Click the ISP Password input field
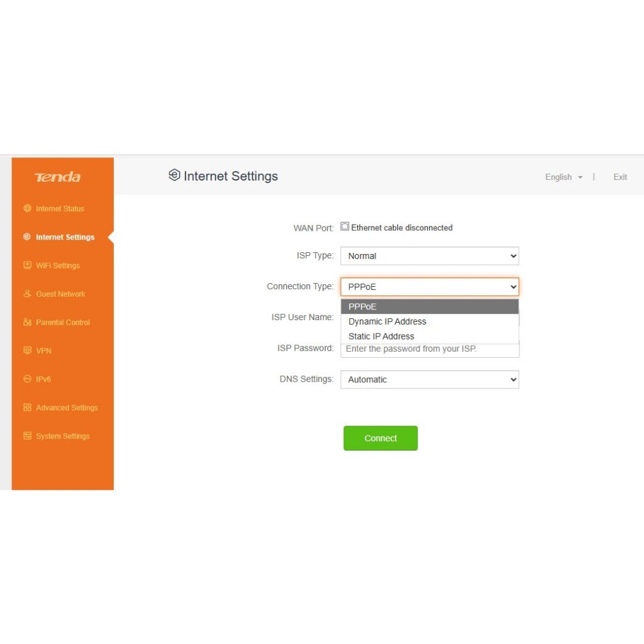Viewport: 644px width, 644px height. tap(430, 350)
